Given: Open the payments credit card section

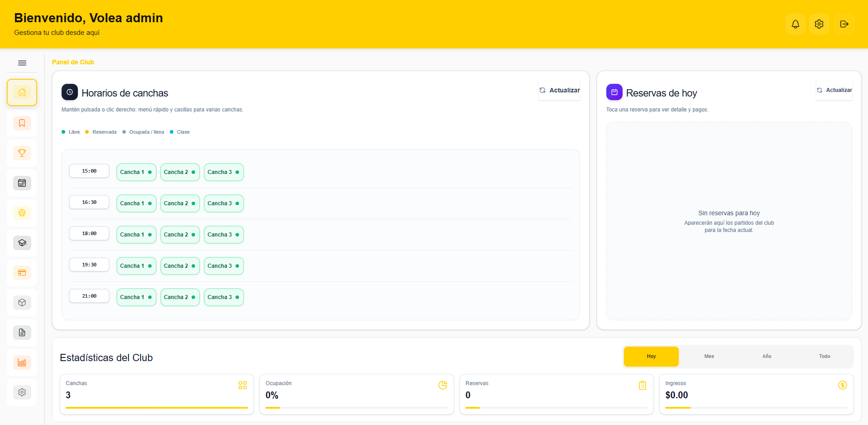Looking at the screenshot, I should point(22,272).
